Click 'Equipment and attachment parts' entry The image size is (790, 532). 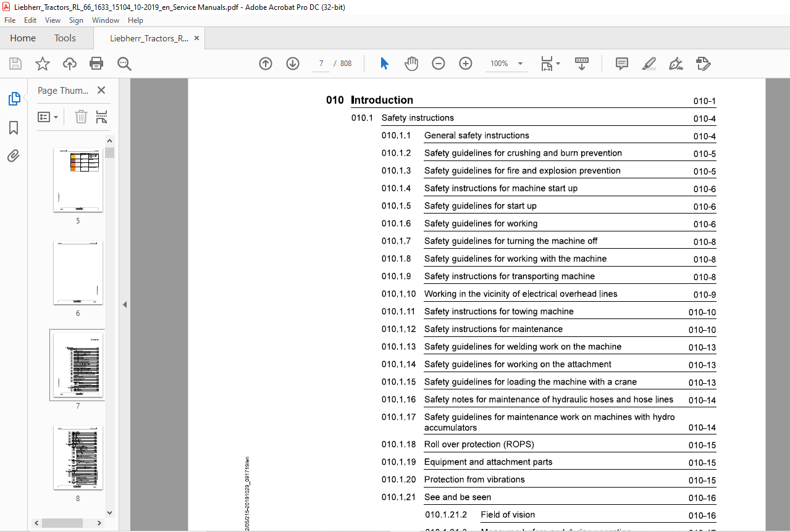[x=489, y=462]
